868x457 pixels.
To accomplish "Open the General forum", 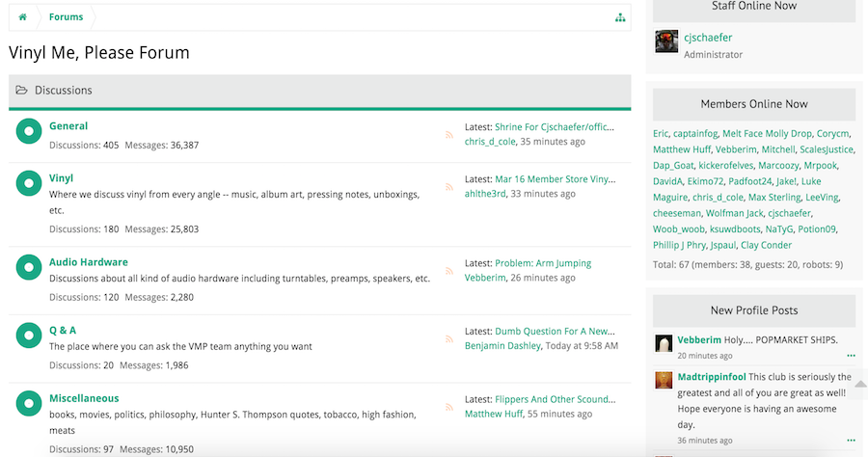I will click(x=68, y=126).
